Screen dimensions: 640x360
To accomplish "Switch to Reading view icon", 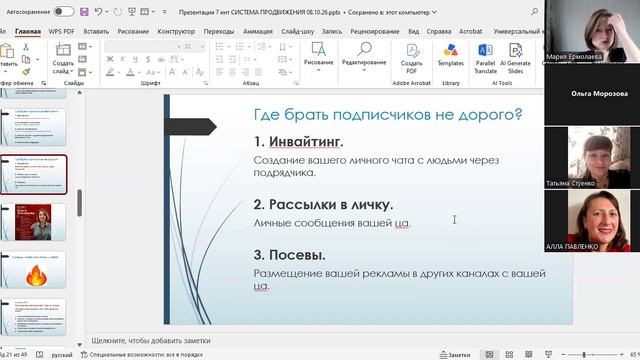I will (x=529, y=354).
